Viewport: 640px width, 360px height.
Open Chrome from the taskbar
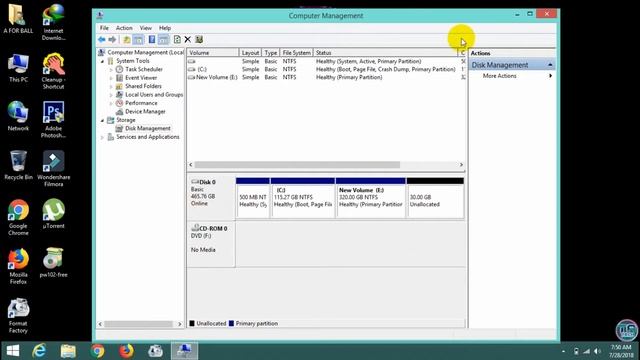click(98, 351)
